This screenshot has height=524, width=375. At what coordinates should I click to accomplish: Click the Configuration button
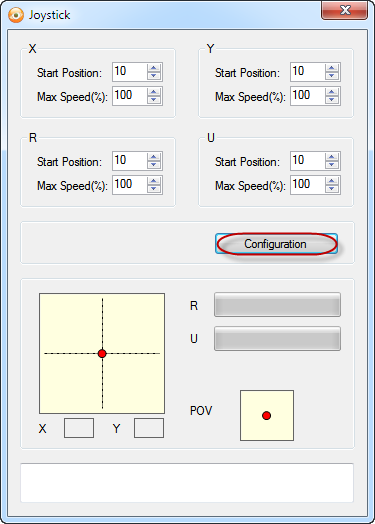click(276, 244)
